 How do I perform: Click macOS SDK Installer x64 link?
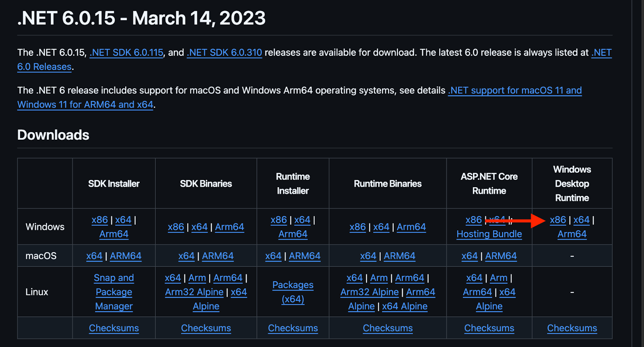(x=94, y=256)
